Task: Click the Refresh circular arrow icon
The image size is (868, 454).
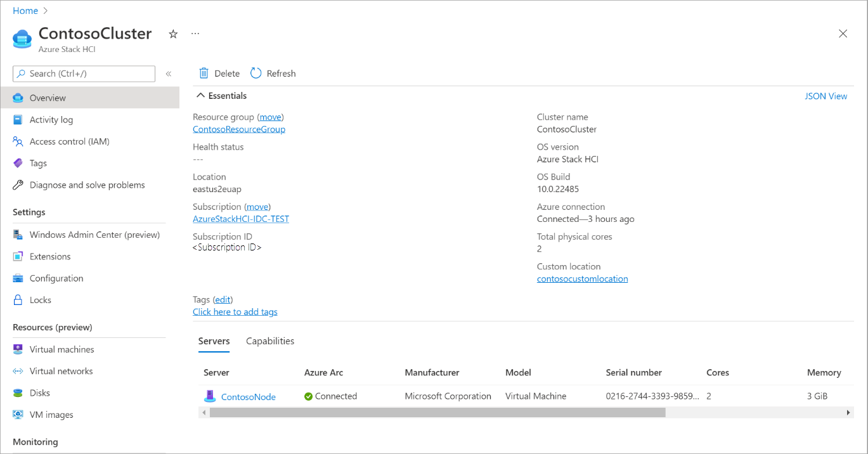Action: click(256, 73)
